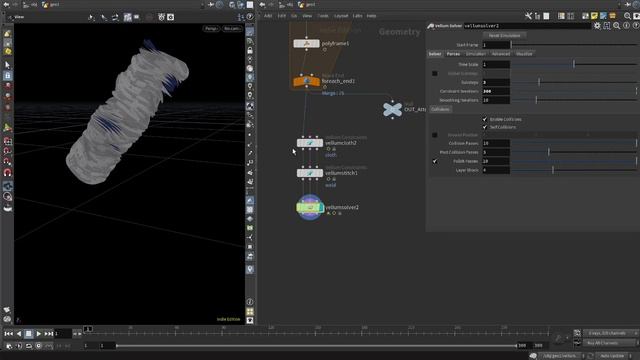Click the Constraint Iterations value field

pos(496,91)
